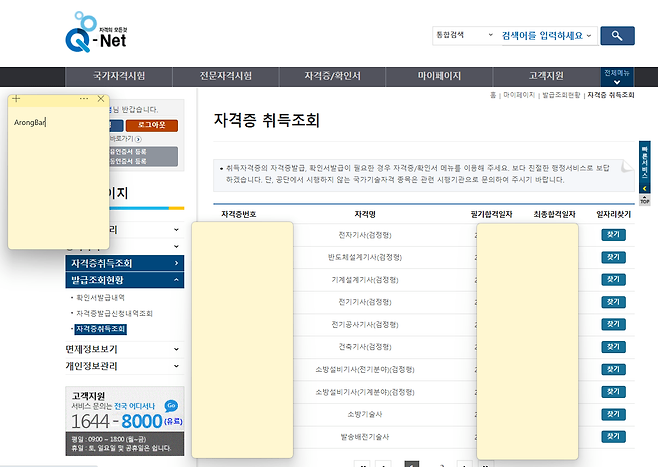The image size is (658, 467).
Task: Open highlighted 자격증취득조회 sub-link
Action: 101,329
